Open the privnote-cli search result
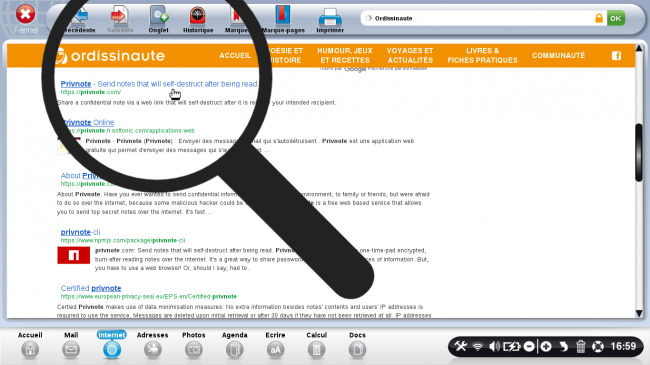The image size is (650, 365). click(x=80, y=232)
